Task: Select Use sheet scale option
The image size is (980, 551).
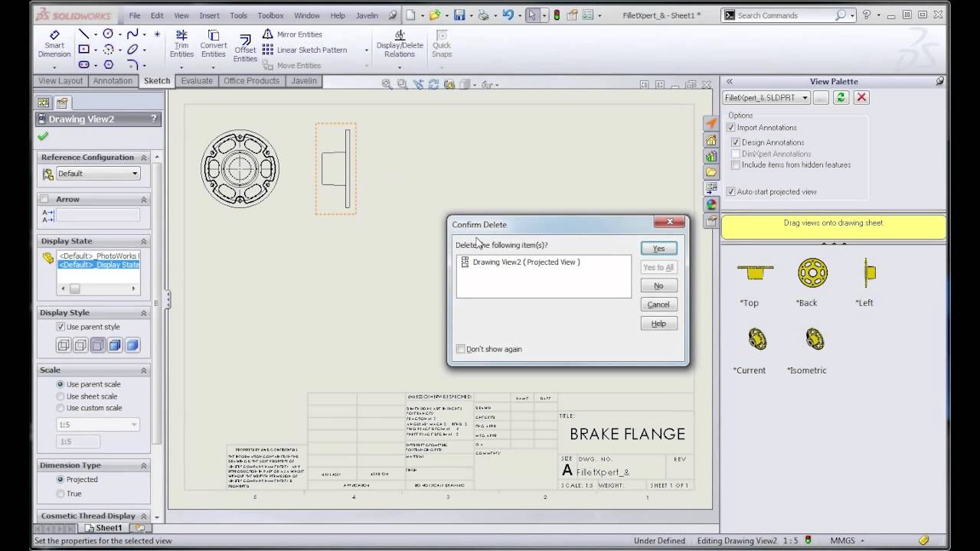Action: [60, 396]
